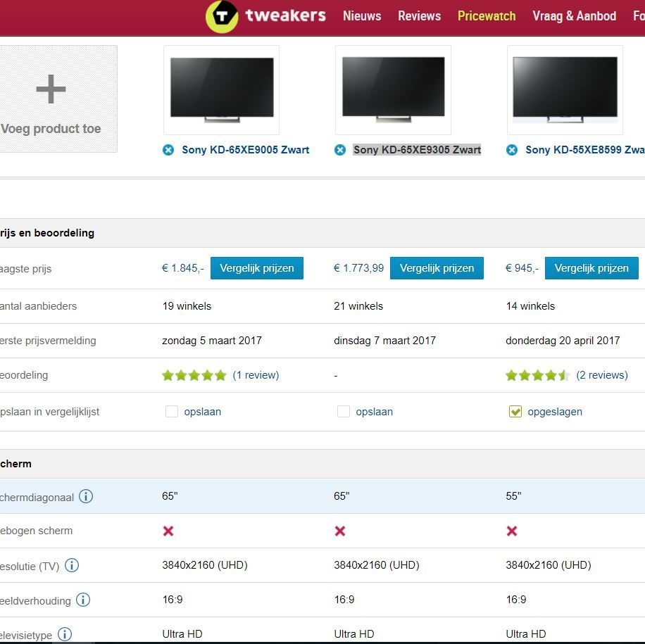Remove Sony KD-55XE8599 from comparison

tap(512, 150)
